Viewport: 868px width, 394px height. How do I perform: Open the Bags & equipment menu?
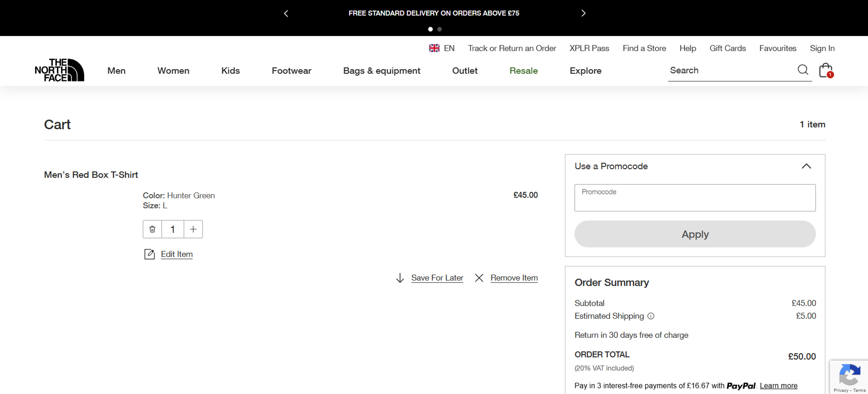382,71
